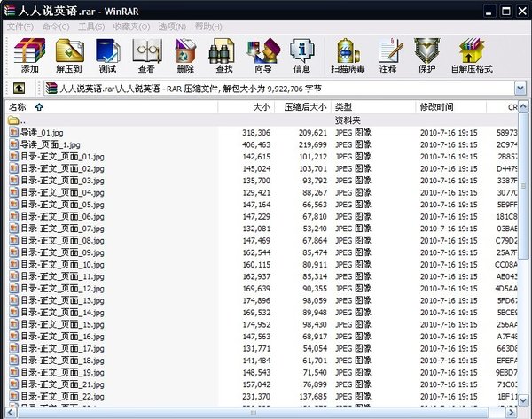Open the 选项(N) menu

(x=172, y=27)
